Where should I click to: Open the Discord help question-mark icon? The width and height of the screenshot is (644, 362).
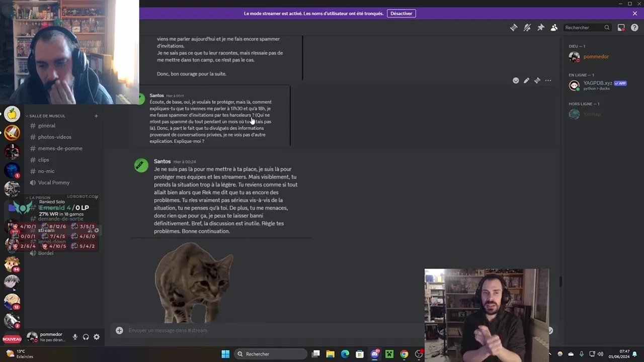point(634,28)
